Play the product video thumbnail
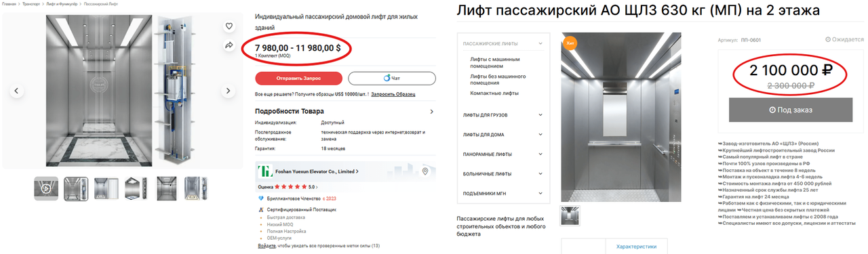Image resolution: width=868 pixels, height=254 pixels. pyautogui.click(x=46, y=189)
